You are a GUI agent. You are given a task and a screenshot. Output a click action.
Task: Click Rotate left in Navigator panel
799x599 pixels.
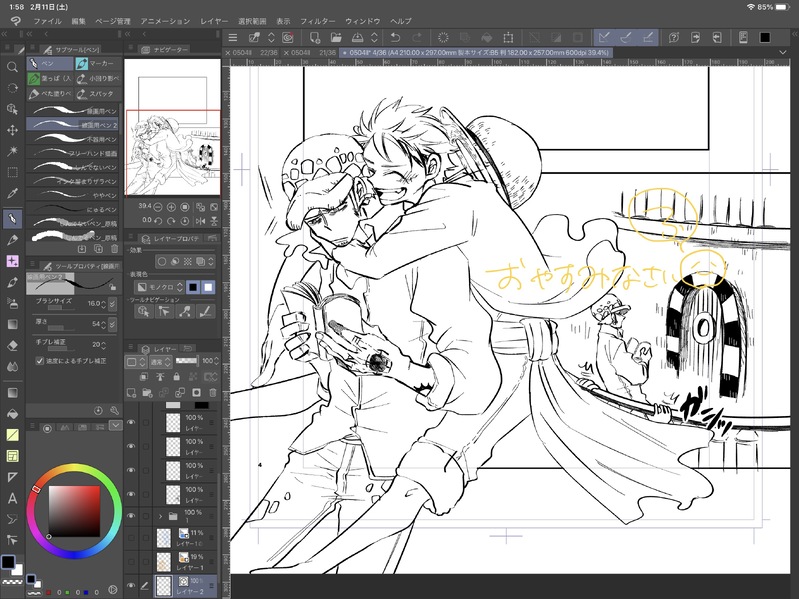[x=158, y=221]
